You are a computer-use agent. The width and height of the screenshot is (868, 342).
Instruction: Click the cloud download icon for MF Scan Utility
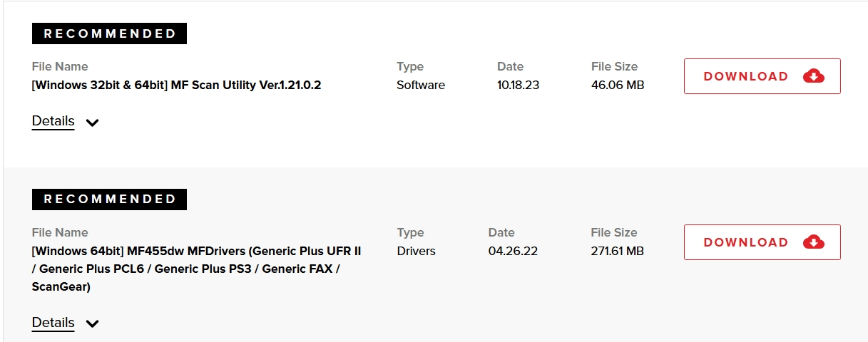click(x=813, y=76)
